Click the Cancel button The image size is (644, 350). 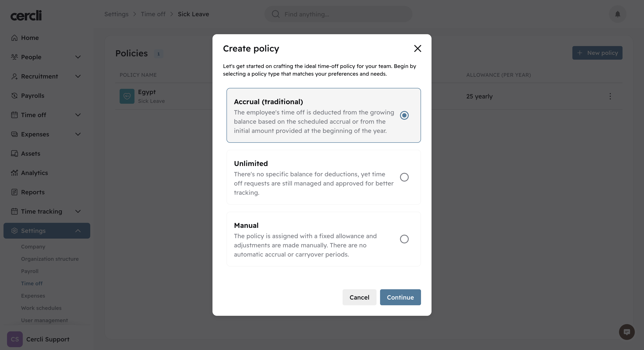click(359, 297)
